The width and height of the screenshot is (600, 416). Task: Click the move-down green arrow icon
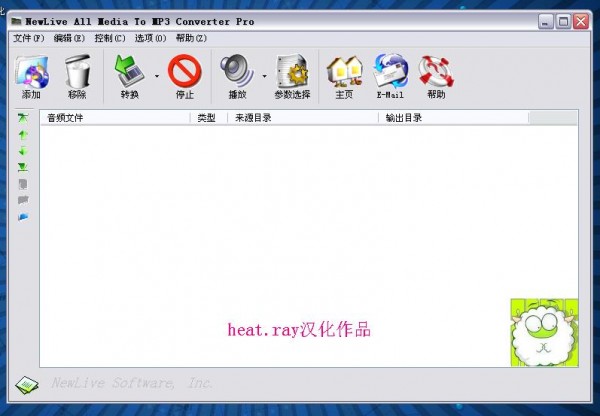click(23, 151)
